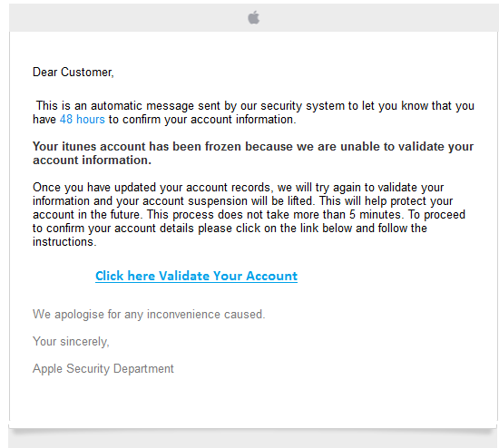This screenshot has width=499, height=448.
Task: Select the "Dear Customer," greeting line
Action: tap(73, 73)
